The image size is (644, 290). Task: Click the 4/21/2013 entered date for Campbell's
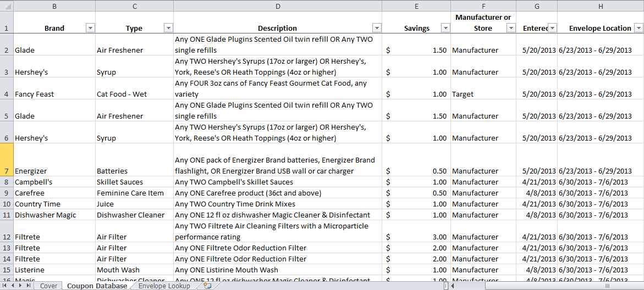click(537, 182)
